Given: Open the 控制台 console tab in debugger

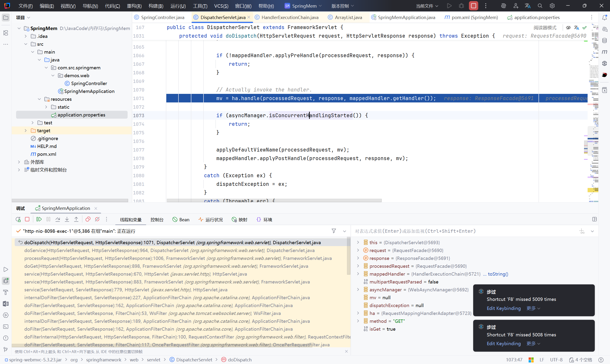Looking at the screenshot, I should pos(157,220).
